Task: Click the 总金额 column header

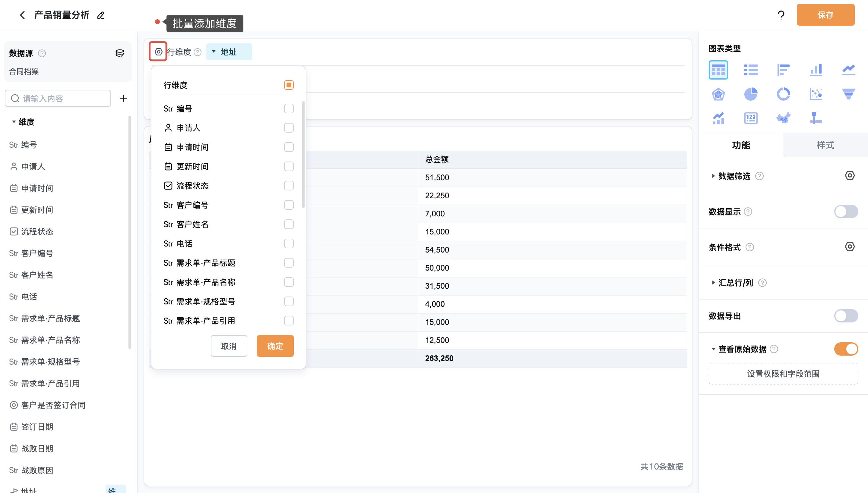Action: click(552, 159)
